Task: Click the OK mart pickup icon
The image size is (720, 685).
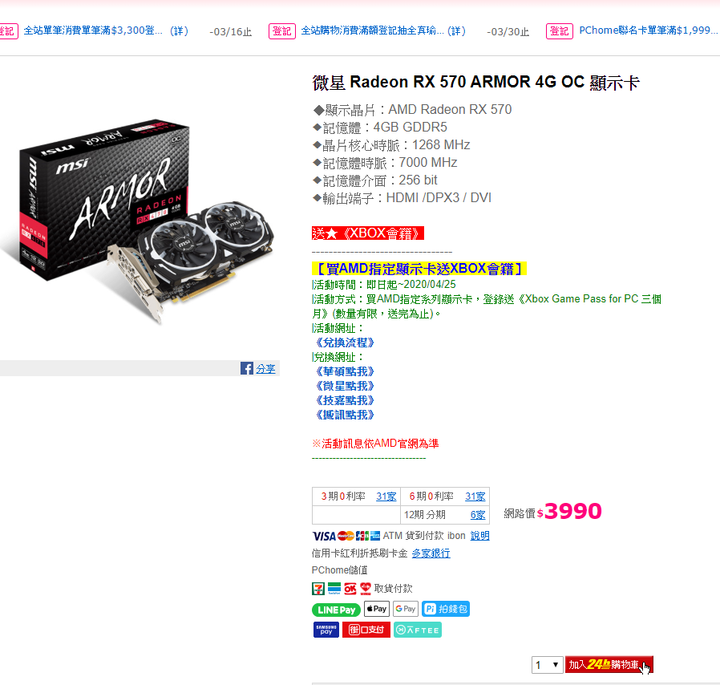Action: pos(350,589)
